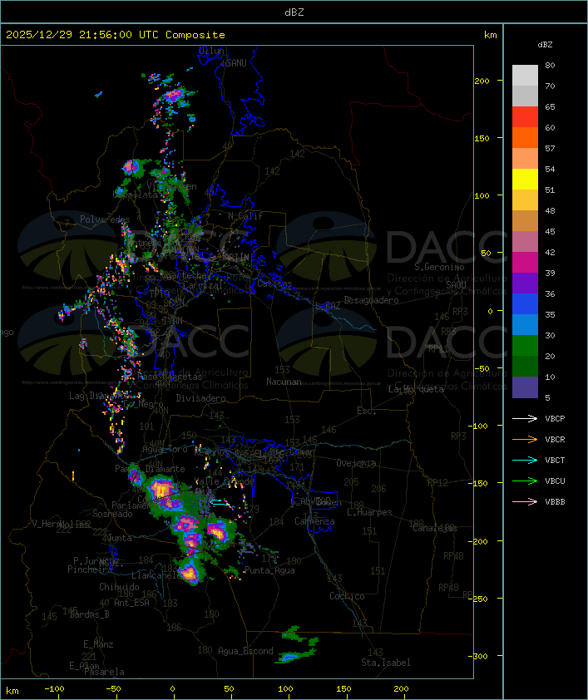Click the Sosneado place label
588x700 pixels.
tap(112, 514)
